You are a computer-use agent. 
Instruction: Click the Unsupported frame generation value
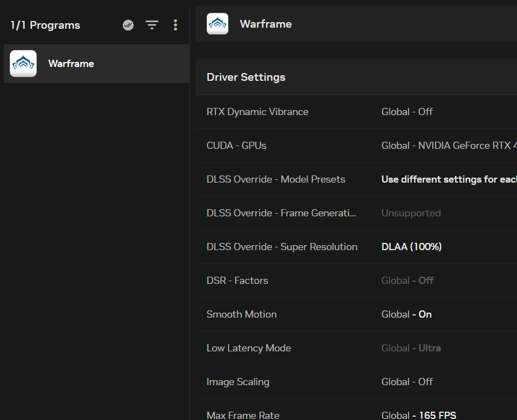pyautogui.click(x=411, y=213)
